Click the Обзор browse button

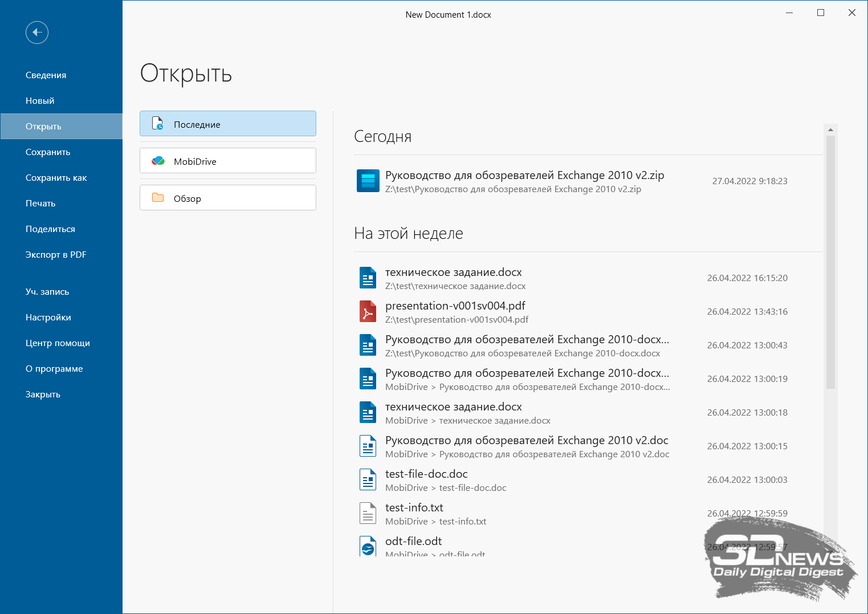pos(228,198)
